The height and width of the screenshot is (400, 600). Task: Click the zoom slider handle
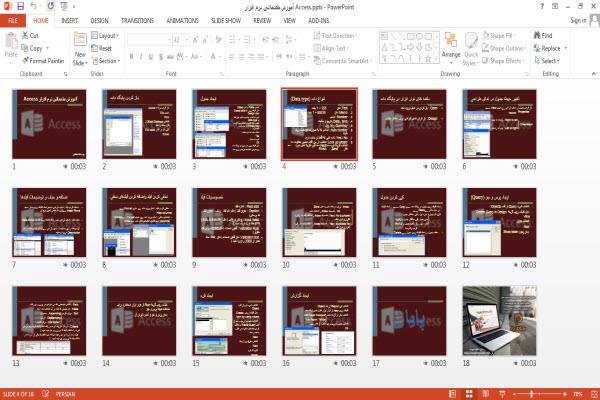531,394
